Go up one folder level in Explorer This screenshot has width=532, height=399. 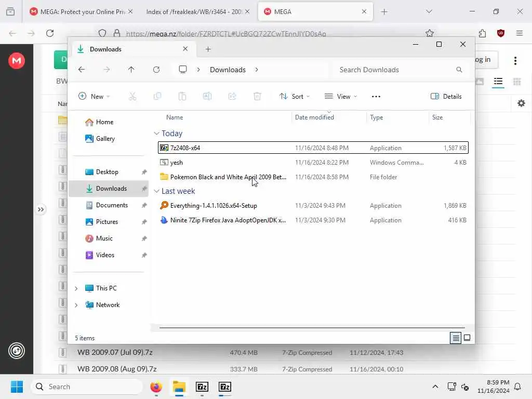tap(131, 70)
